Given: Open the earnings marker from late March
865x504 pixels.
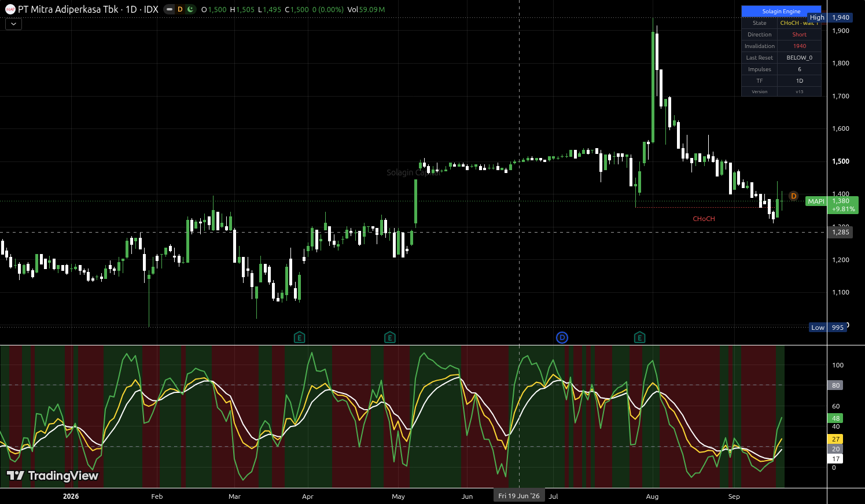Looking at the screenshot, I should (x=300, y=337).
